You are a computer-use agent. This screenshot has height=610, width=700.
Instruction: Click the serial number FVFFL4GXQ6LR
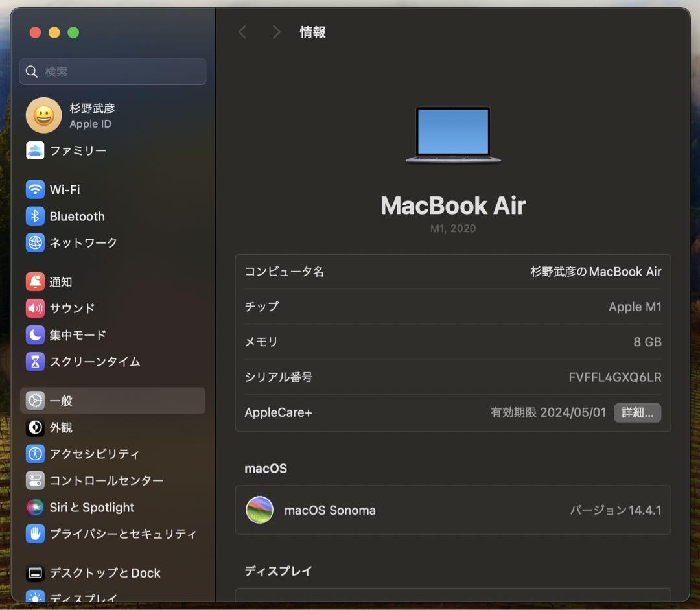[x=614, y=377]
